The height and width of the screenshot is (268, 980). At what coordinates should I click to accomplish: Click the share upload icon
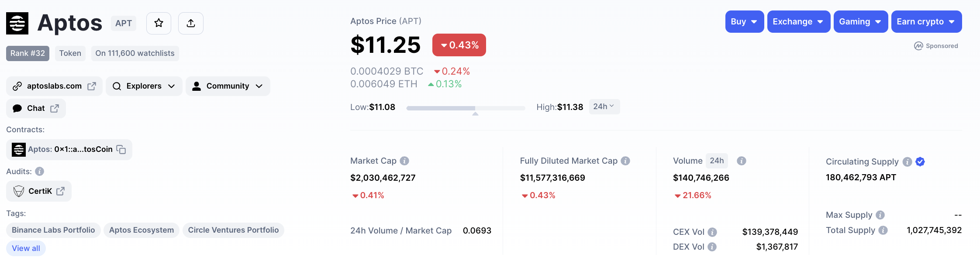click(191, 23)
